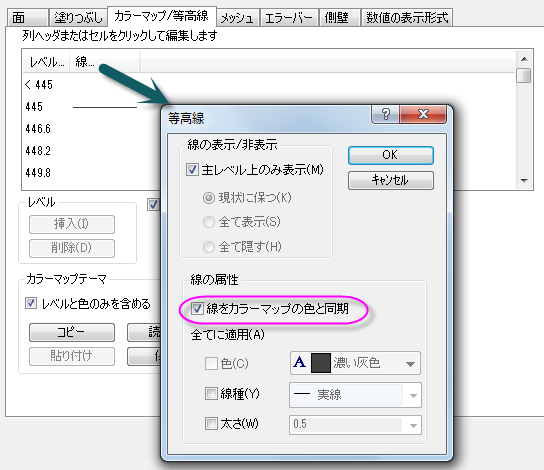The width and height of the screenshot is (544, 470).
Task: Select 全て隠す(H) radio button
Action: click(209, 247)
